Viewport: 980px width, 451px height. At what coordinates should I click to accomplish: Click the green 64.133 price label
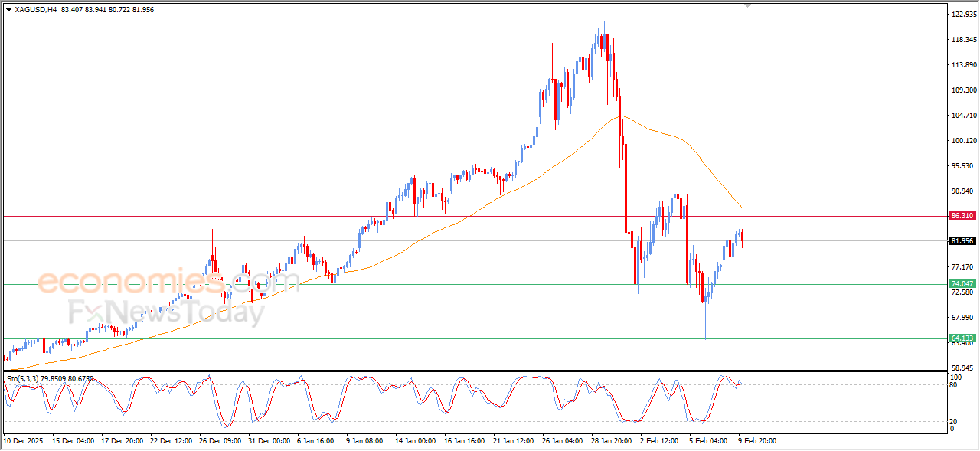(x=962, y=338)
